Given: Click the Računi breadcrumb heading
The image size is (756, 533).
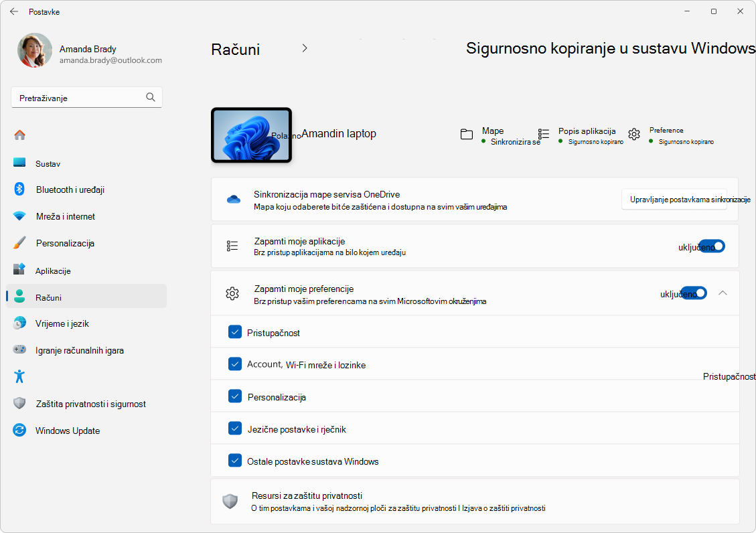Looking at the screenshot, I should [235, 49].
